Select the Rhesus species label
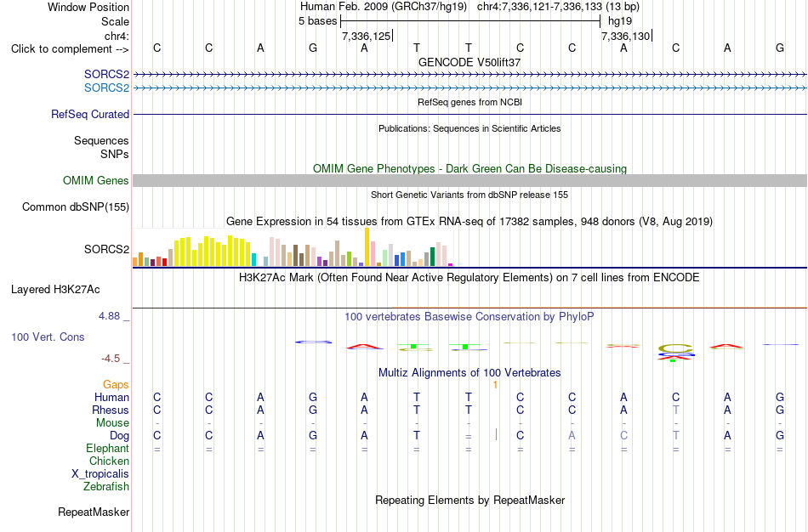The height and width of the screenshot is (532, 808). 111,410
